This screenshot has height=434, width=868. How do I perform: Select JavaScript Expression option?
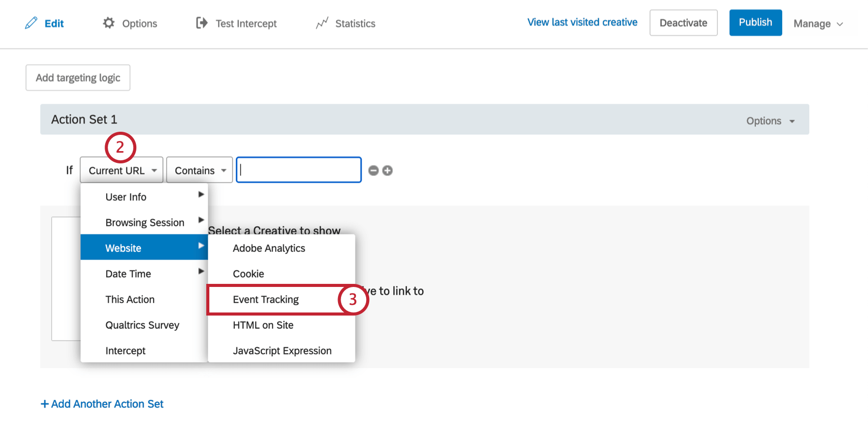[x=282, y=351]
